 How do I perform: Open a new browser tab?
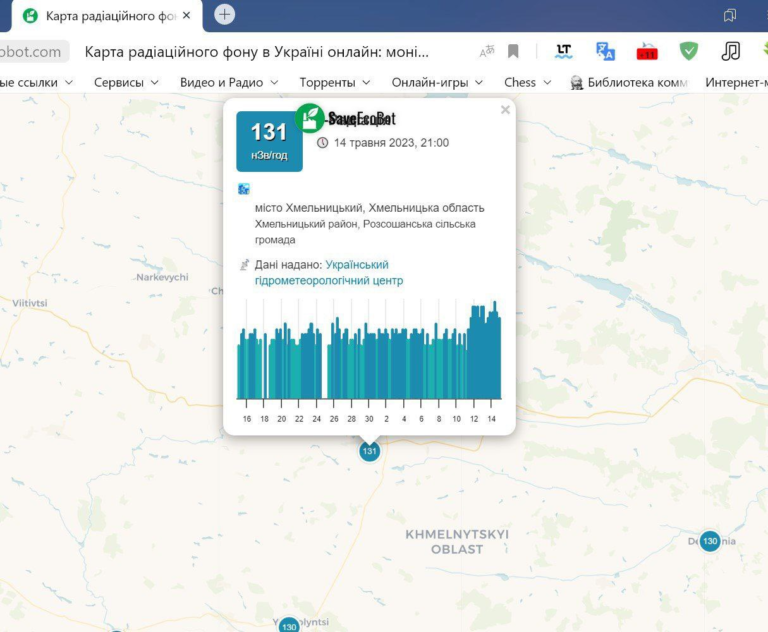225,14
